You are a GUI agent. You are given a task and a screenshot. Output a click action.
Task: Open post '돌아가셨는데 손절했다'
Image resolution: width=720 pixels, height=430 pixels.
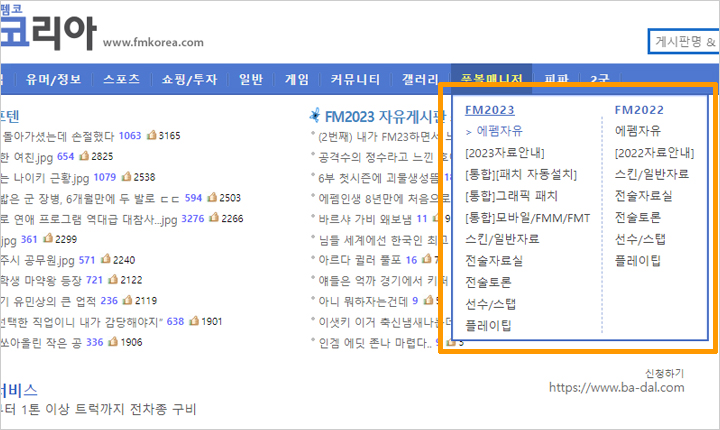(58, 136)
